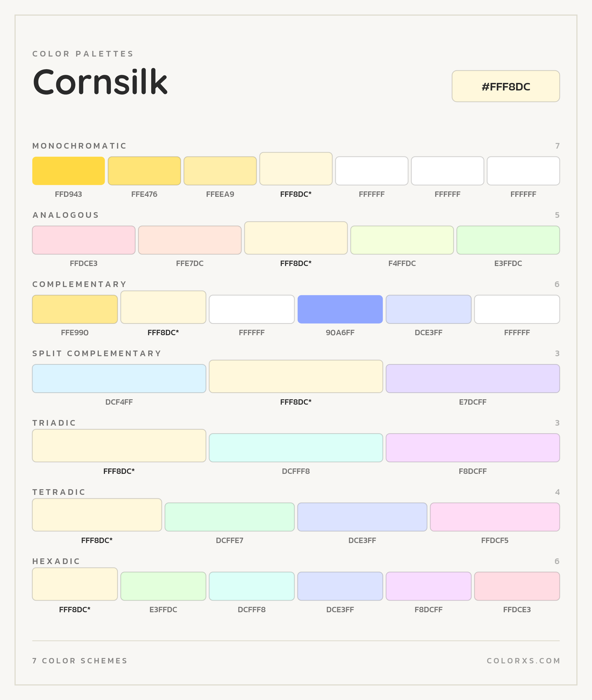The image size is (592, 700).
Task: Click the HEXADIC section heading
Action: click(56, 561)
